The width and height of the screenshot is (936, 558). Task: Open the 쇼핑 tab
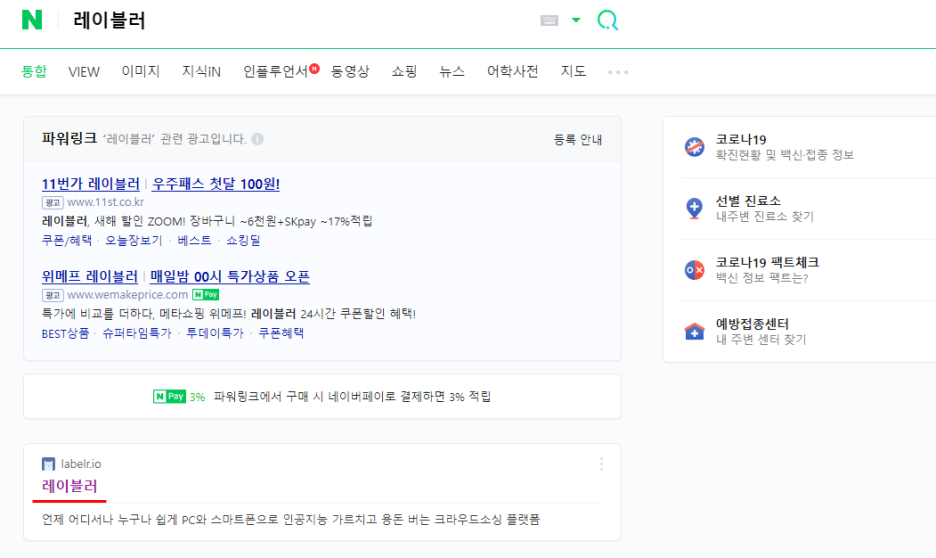pos(404,72)
